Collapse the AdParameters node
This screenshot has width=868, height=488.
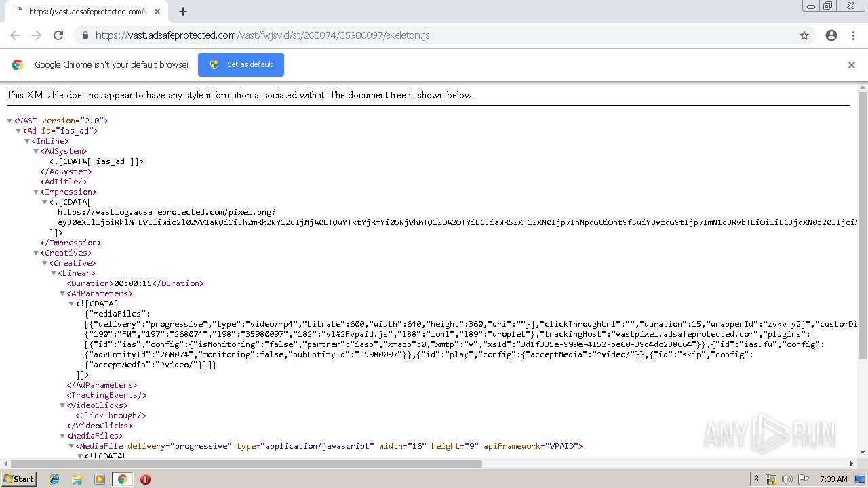[x=62, y=293]
